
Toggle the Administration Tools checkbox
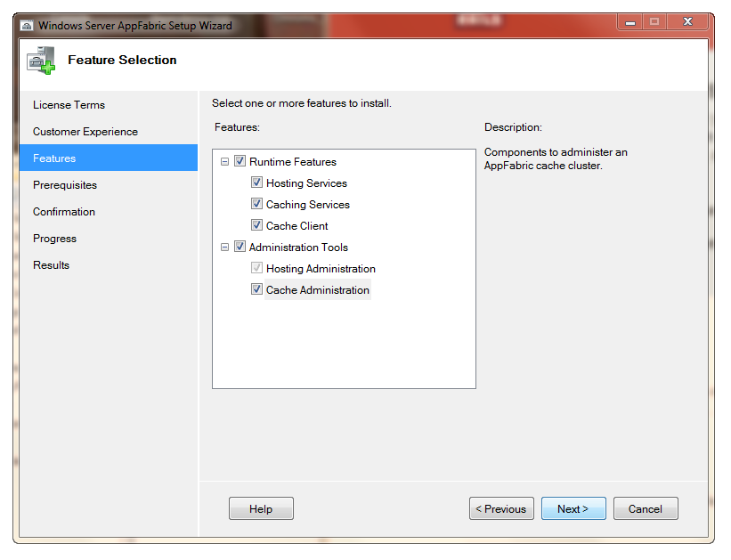coord(239,247)
